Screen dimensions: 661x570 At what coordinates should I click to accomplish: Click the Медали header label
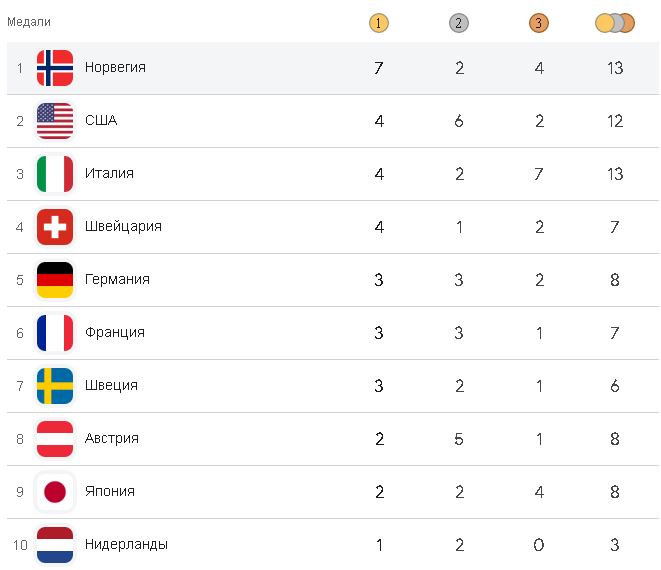coord(29,22)
